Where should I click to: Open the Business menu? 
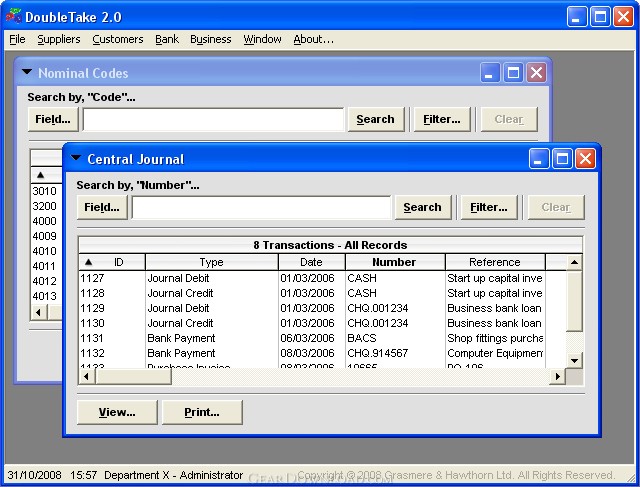click(x=211, y=39)
